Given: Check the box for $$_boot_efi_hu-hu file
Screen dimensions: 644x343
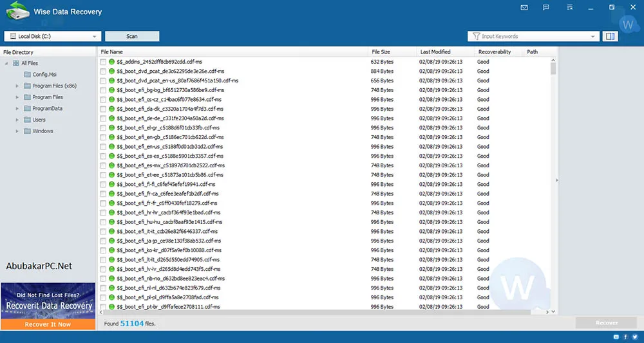Looking at the screenshot, I should point(102,222).
